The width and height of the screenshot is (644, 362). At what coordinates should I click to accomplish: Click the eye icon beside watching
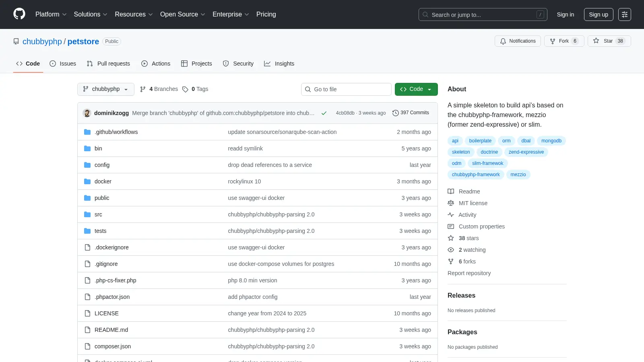[451, 250]
